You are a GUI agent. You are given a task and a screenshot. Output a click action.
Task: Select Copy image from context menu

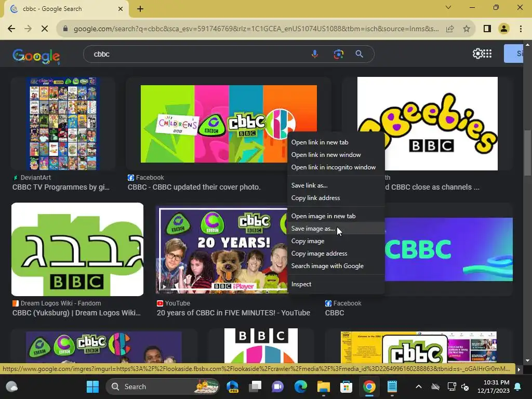click(x=336, y=241)
